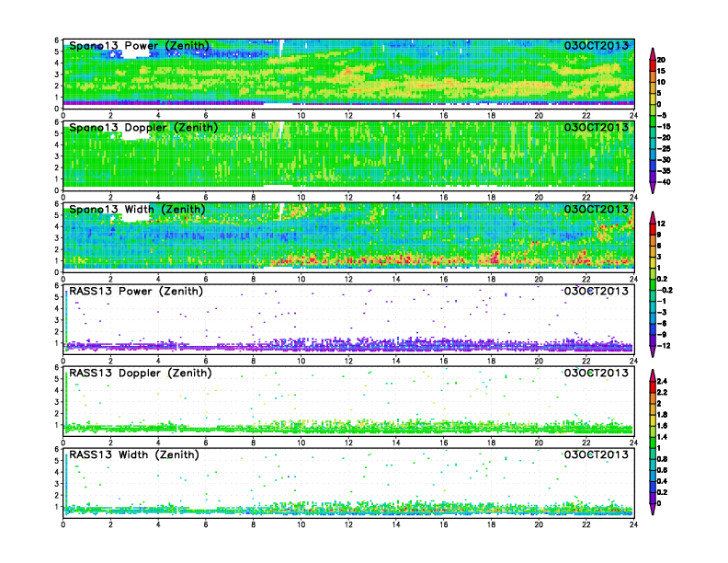Click the '20' label on the top colorbar
Viewport: 728px width, 563px height.
pos(661,60)
